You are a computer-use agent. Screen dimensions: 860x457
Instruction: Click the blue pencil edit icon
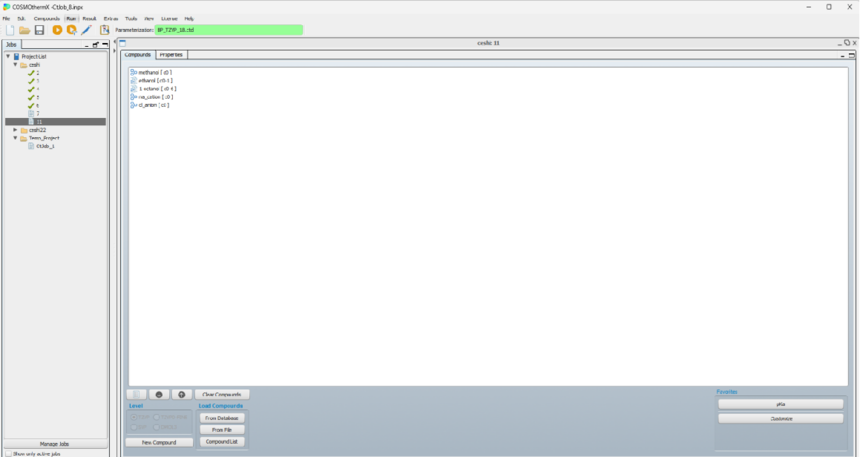86,30
